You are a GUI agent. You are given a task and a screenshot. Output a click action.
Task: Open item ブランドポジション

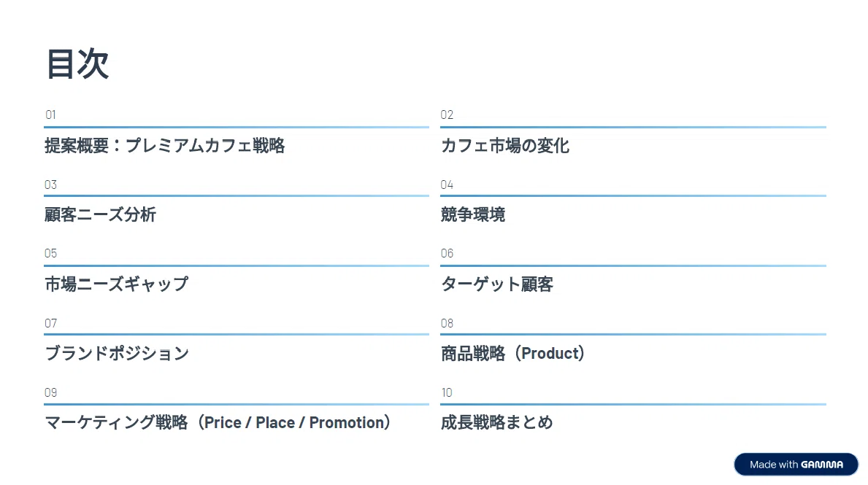tap(117, 353)
